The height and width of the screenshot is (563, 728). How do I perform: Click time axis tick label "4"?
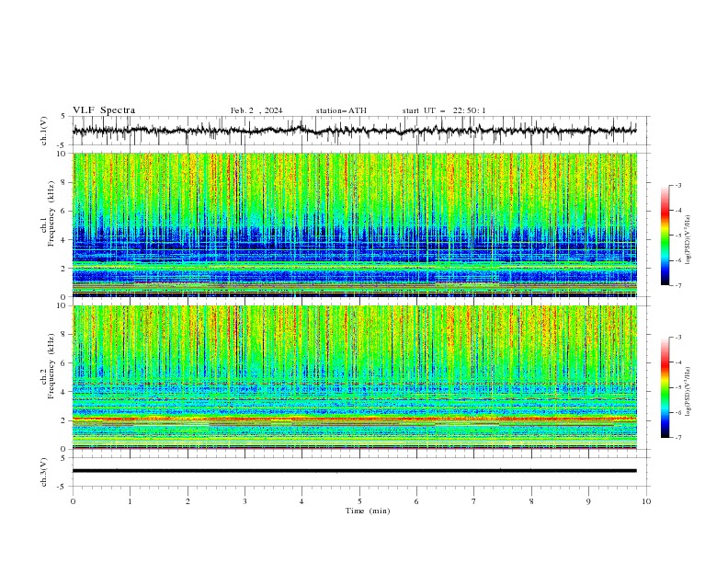(x=301, y=501)
